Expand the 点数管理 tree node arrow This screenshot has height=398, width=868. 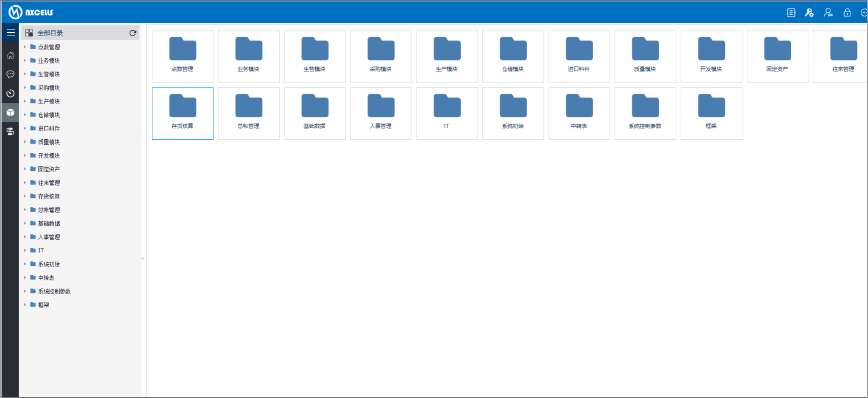click(25, 47)
